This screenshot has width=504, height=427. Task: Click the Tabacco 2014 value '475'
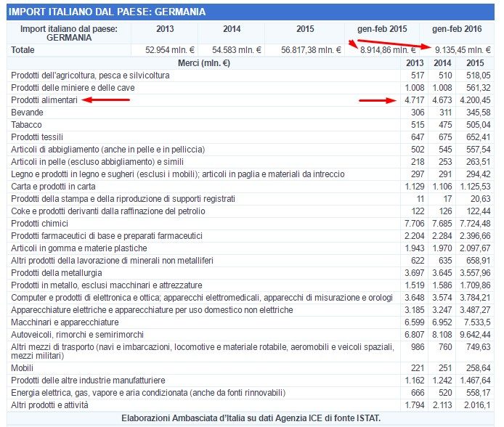[x=445, y=125]
